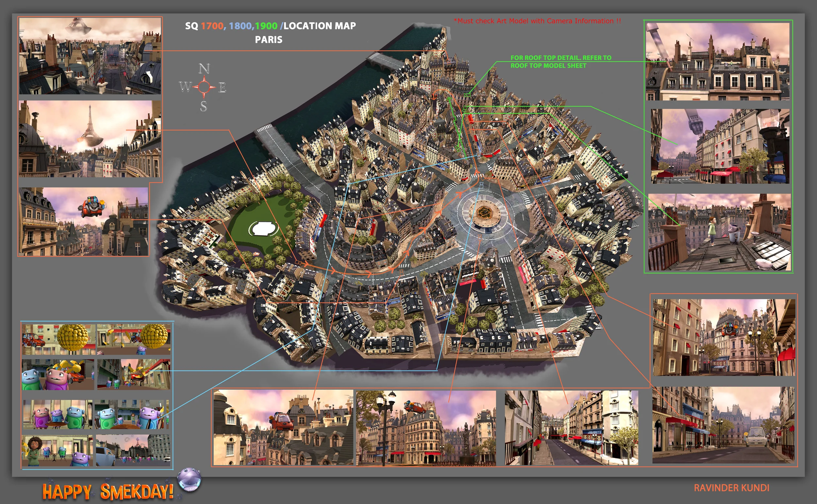817x504 pixels.
Task: Open the bottom narrow street thumbnail
Action: click(571, 428)
